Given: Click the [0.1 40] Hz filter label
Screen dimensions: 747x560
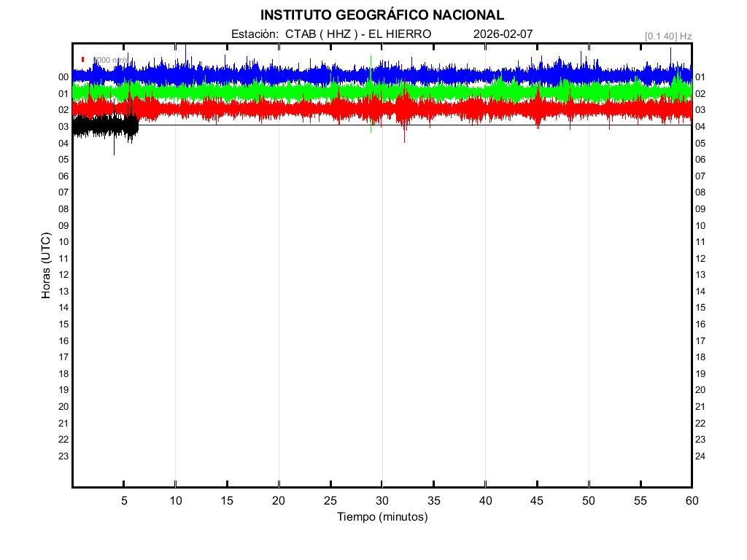Looking at the screenshot, I should 667,36.
